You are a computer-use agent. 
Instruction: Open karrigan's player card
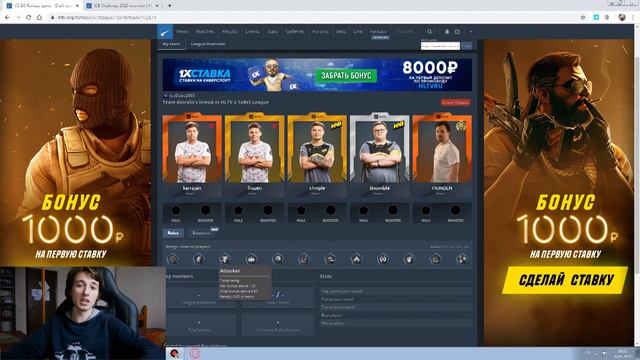[x=192, y=153]
